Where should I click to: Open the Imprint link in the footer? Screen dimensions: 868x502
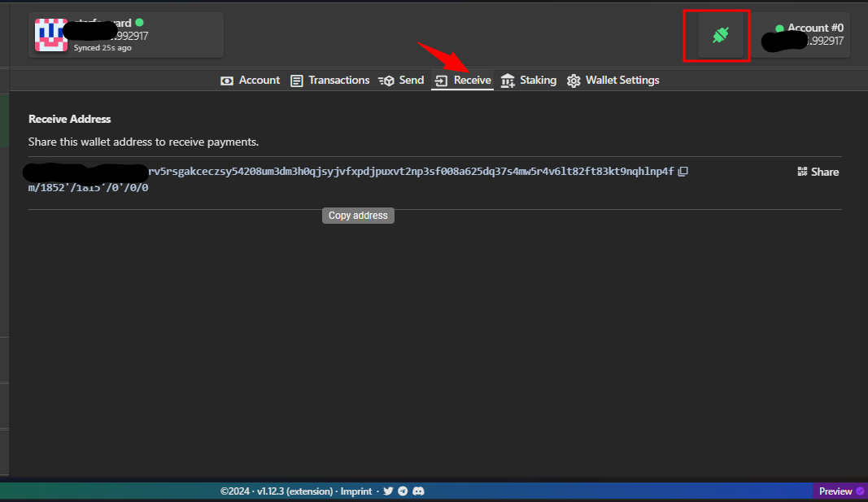tap(356, 491)
